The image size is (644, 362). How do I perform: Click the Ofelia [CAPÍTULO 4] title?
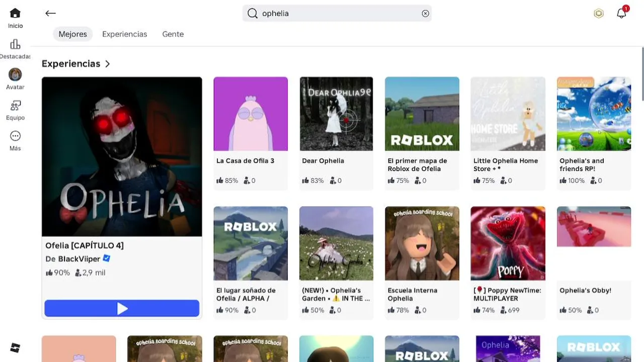[85, 245]
